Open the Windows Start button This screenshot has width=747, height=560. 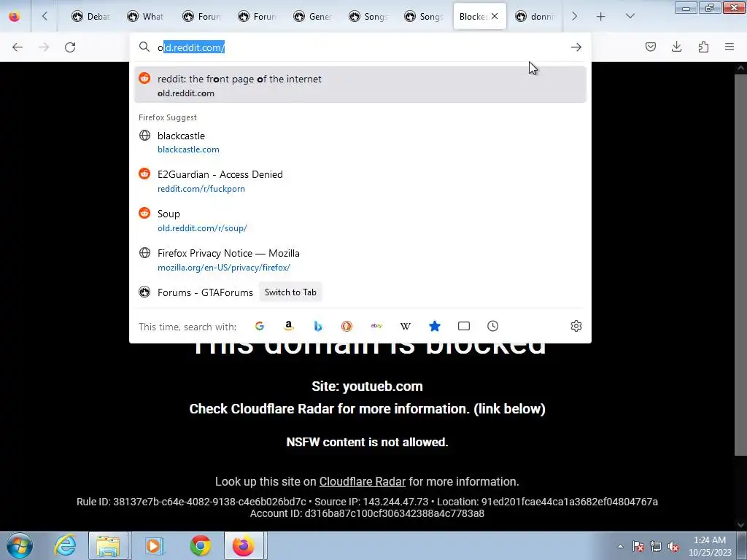pyautogui.click(x=19, y=545)
